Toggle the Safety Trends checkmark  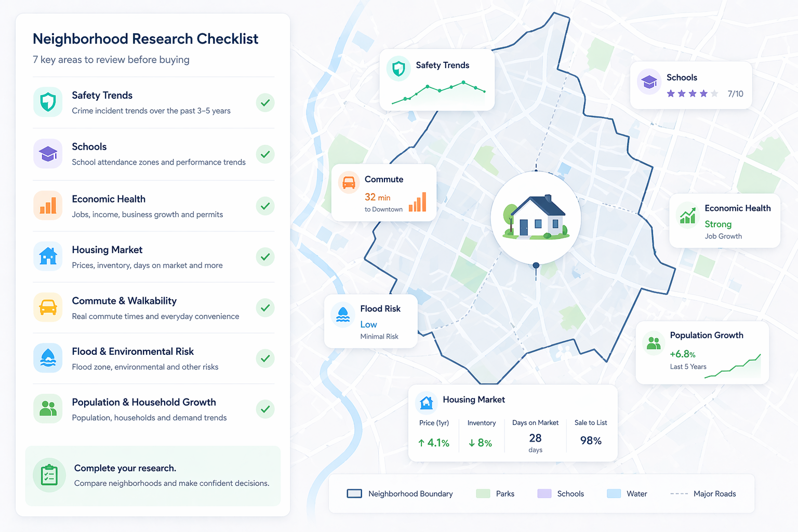265,102
